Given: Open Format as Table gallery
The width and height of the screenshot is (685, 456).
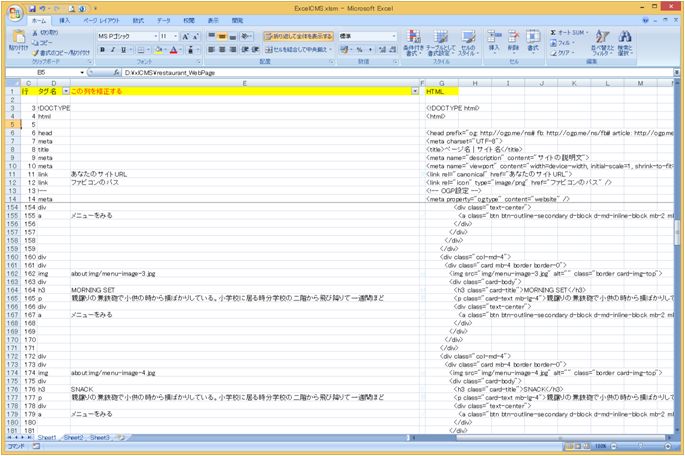Looking at the screenshot, I should click(440, 43).
